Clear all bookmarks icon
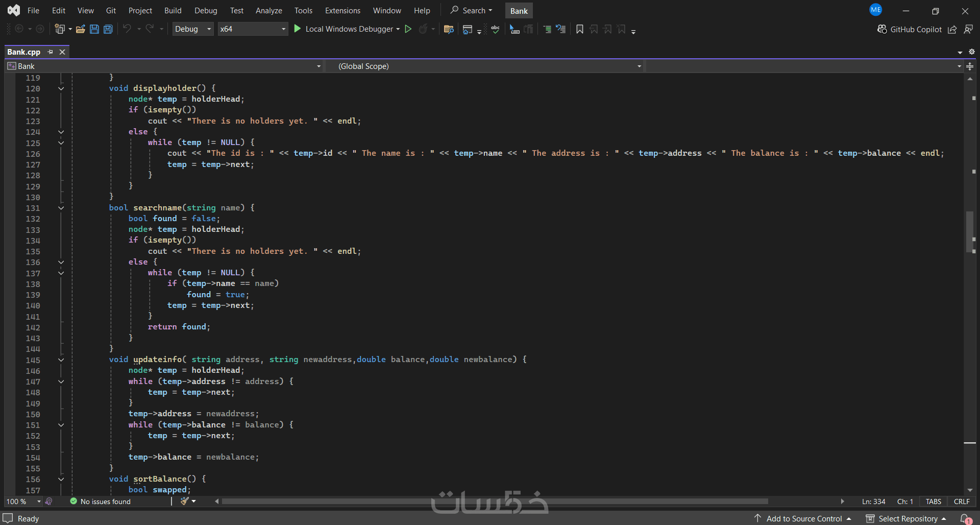Screen dimensions: 980x525 click(x=621, y=29)
